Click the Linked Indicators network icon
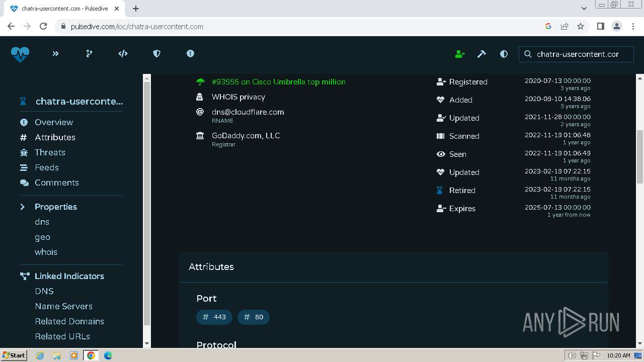This screenshot has height=362, width=644. 25,276
